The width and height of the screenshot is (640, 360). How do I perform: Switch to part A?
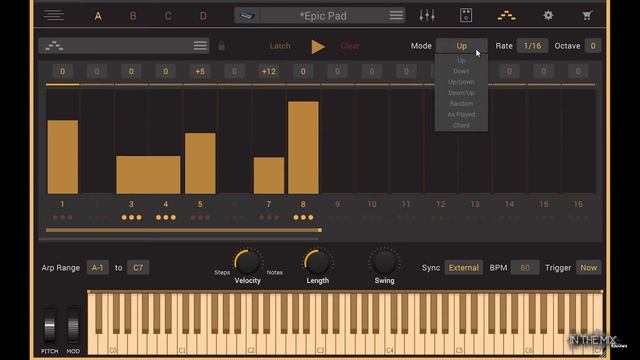point(98,16)
